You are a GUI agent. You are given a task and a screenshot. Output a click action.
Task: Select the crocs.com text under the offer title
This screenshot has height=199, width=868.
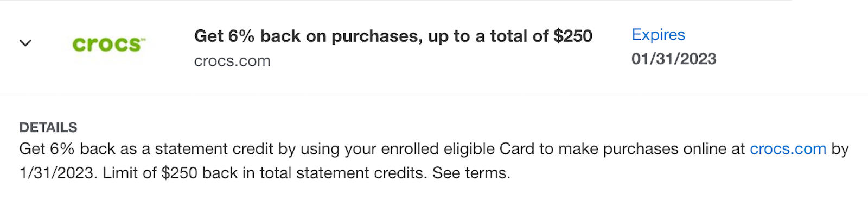[232, 61]
